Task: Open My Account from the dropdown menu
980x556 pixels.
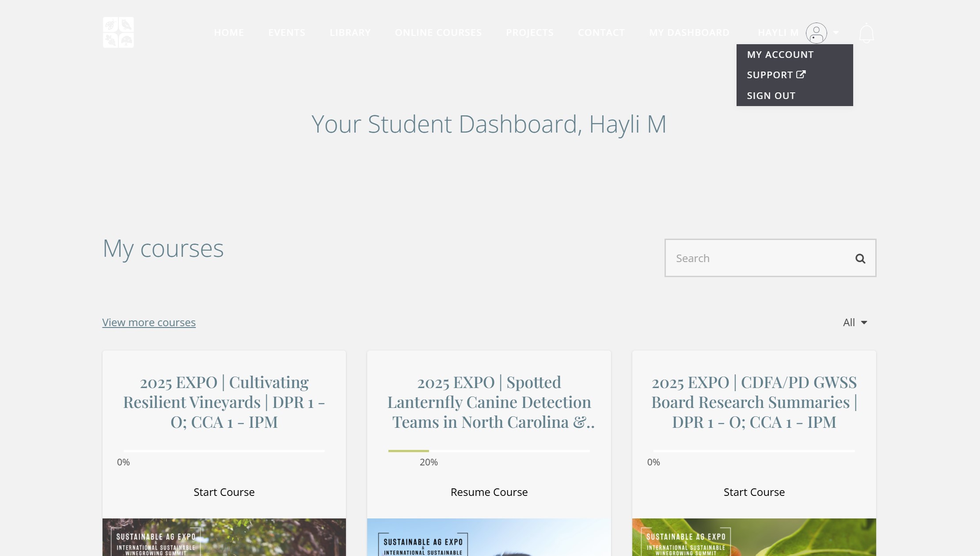Action: click(780, 55)
